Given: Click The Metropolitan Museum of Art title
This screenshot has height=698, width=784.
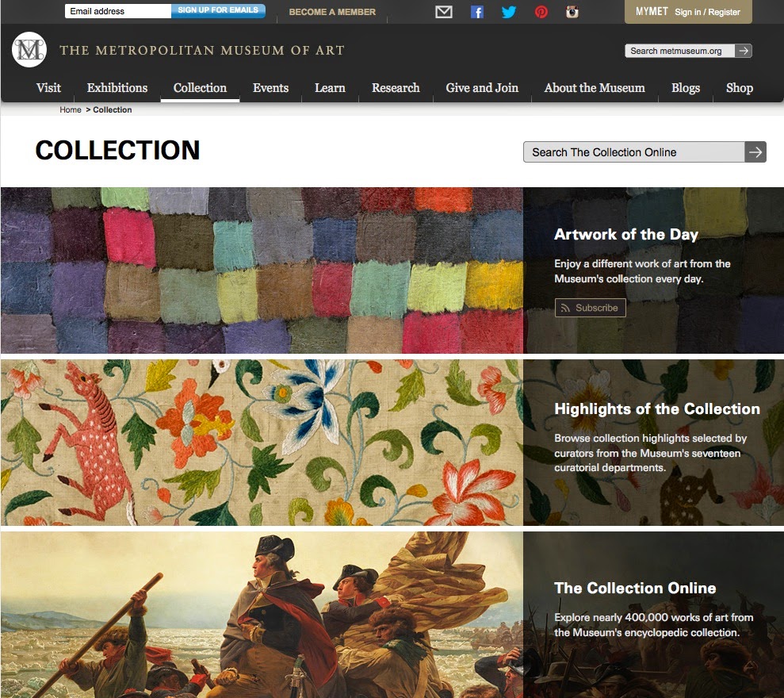Looking at the screenshot, I should [x=202, y=50].
